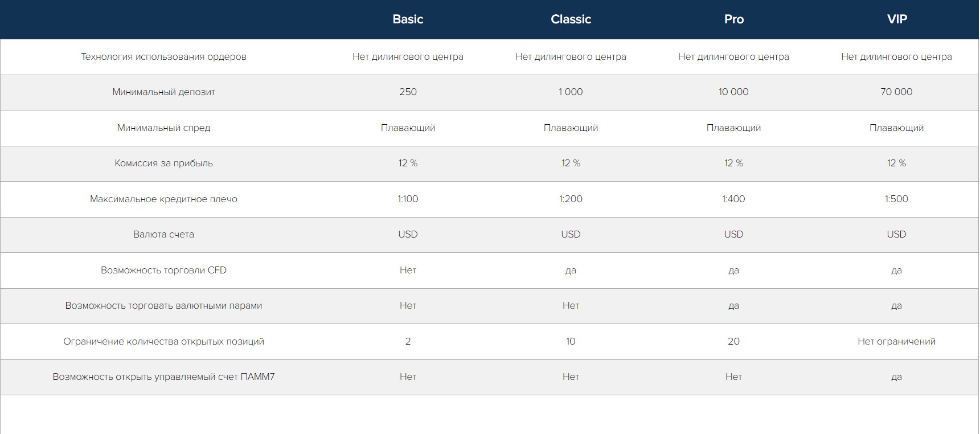Click the 'Технология использования ордеров' row label
This screenshot has height=434, width=980.
coord(163,56)
